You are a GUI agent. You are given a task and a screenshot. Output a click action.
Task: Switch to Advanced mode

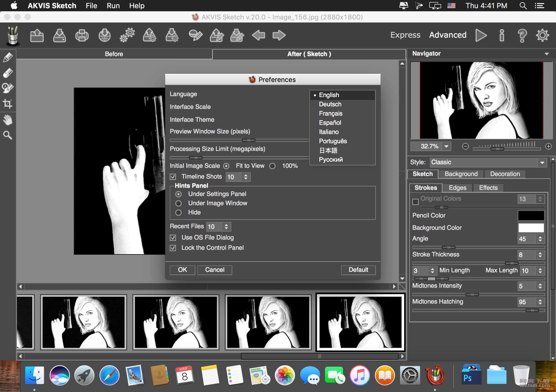click(x=448, y=35)
